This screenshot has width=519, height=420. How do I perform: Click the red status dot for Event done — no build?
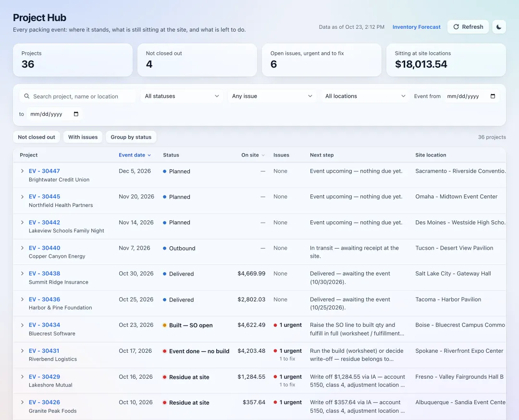[x=164, y=351]
